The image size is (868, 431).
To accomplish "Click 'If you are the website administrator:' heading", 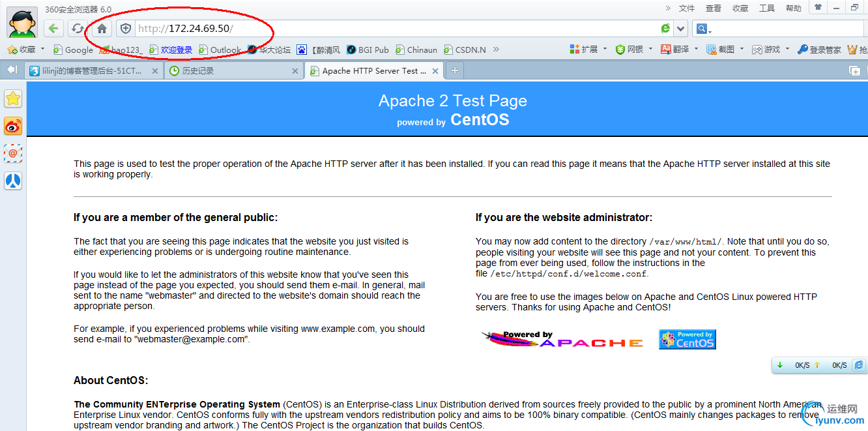I will coord(564,218).
